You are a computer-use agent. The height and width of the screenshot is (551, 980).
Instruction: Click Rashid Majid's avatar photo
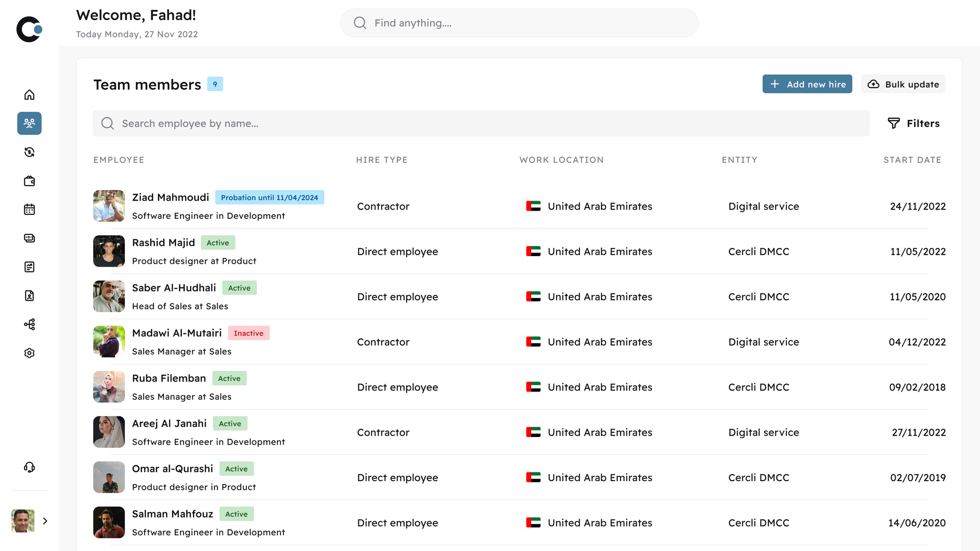109,251
